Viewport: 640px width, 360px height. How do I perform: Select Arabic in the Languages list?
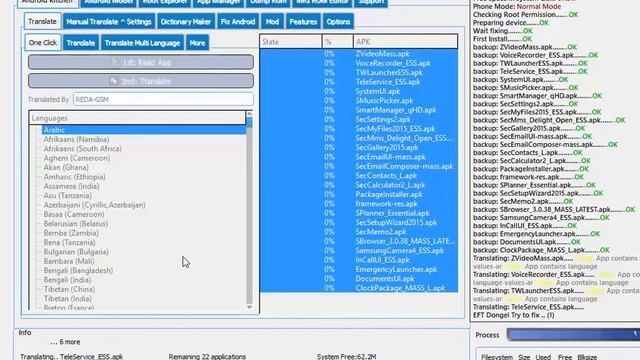coord(144,130)
